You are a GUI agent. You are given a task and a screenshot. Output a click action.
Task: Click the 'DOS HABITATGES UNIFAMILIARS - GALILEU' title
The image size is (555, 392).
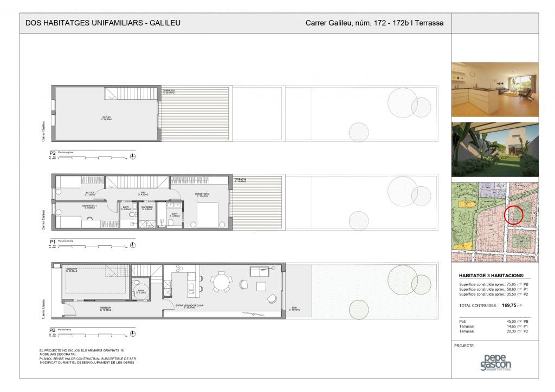click(103, 23)
